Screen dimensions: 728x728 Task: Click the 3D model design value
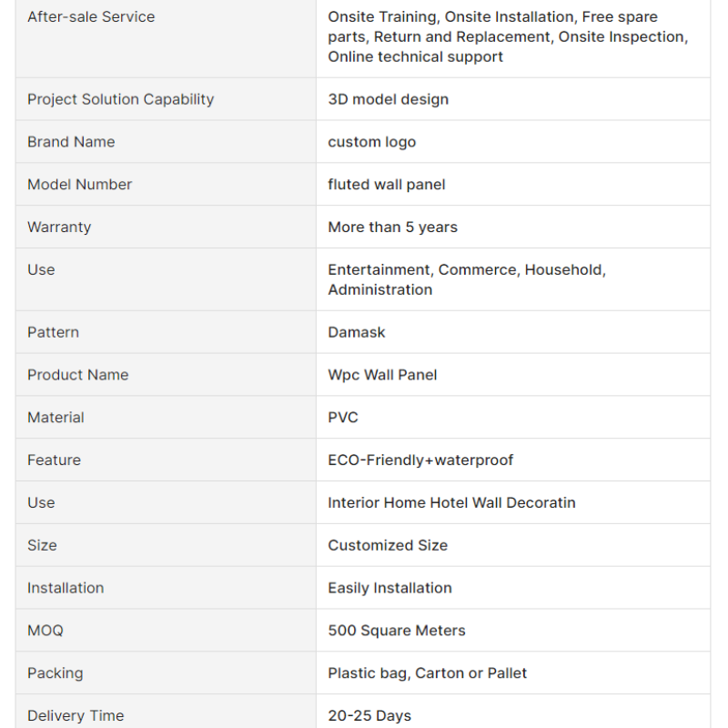(388, 99)
